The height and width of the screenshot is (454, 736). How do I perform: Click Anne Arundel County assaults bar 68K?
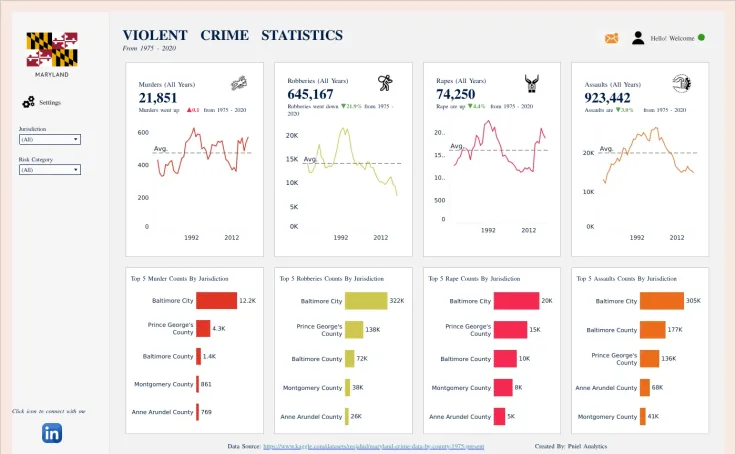[x=645, y=387]
